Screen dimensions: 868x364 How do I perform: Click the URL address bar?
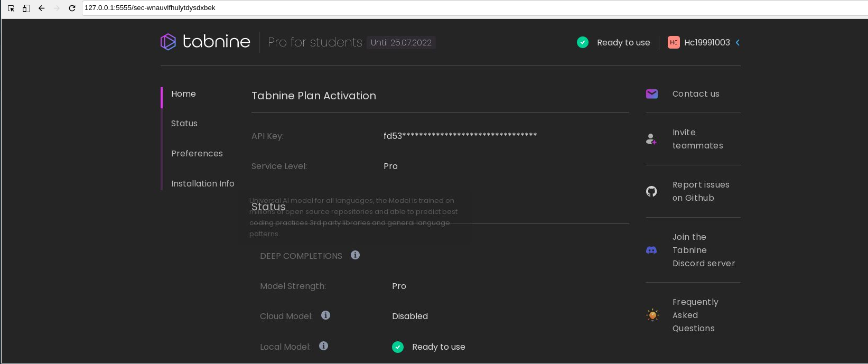(423, 8)
